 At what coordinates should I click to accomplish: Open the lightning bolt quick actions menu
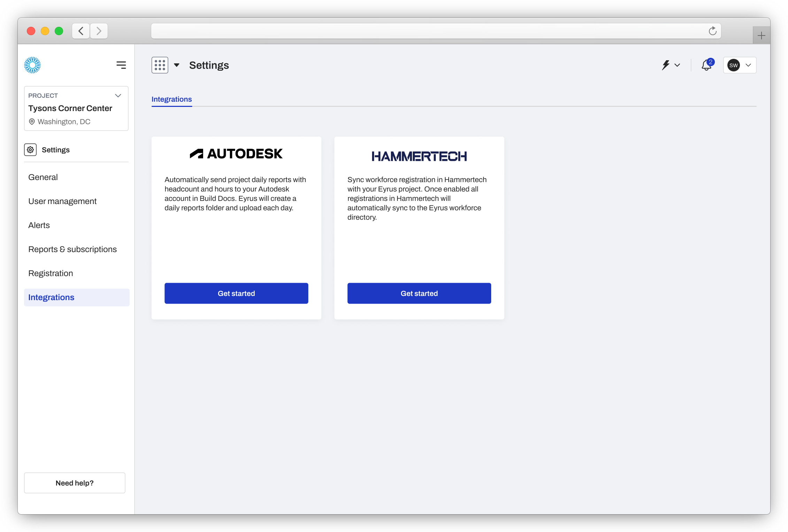671,65
